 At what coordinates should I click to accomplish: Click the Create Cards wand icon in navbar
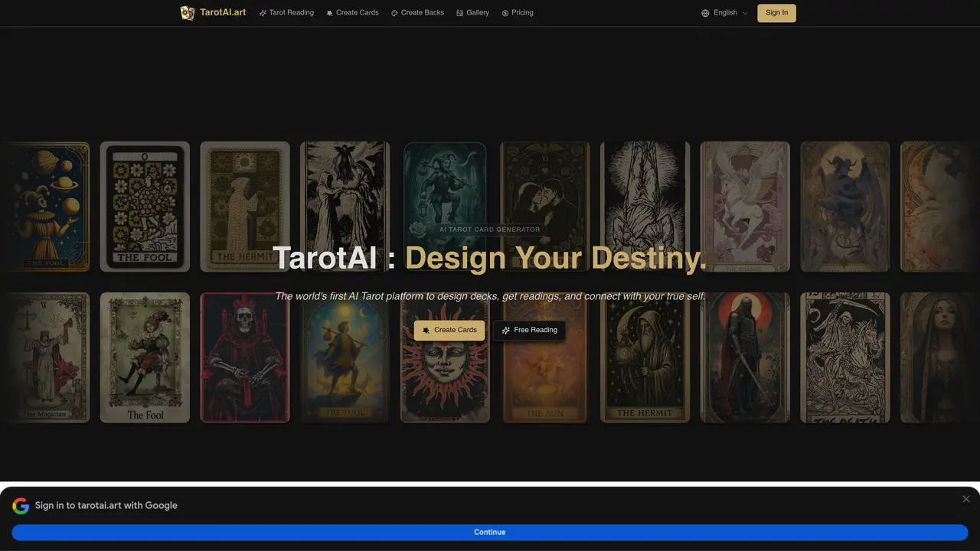(329, 13)
